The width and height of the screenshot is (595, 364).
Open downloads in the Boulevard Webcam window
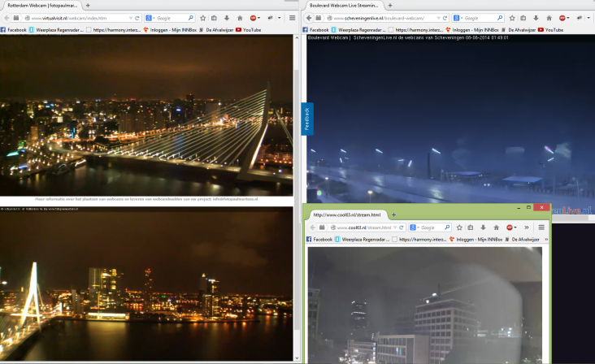[x=536, y=18]
